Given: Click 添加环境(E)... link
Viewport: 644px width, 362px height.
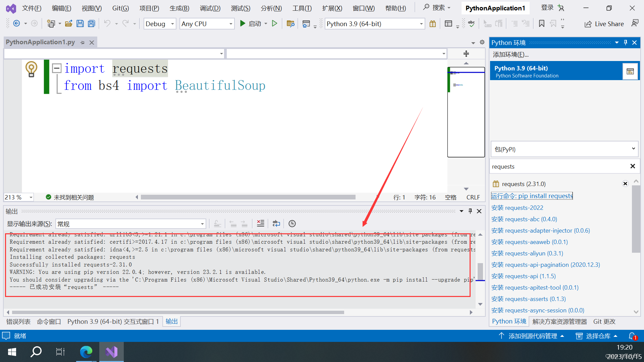Looking at the screenshot, I should (511, 54).
